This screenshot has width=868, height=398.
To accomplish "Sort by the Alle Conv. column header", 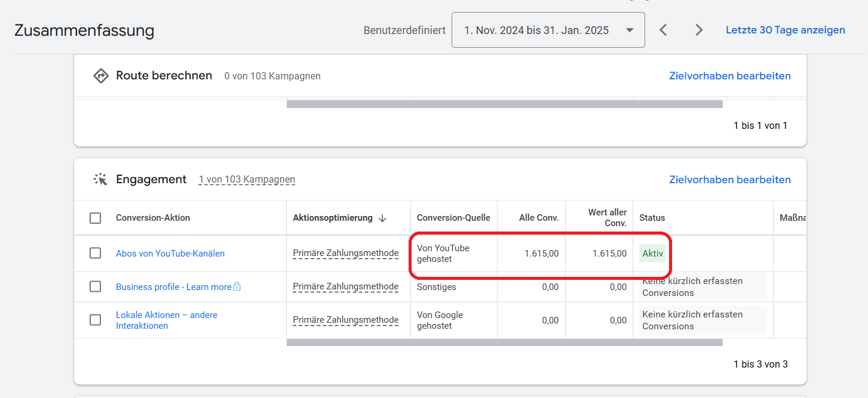I will pyautogui.click(x=539, y=218).
